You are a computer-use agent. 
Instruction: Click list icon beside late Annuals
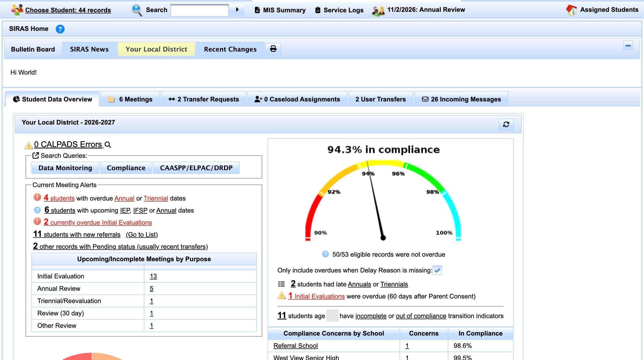pos(281,284)
